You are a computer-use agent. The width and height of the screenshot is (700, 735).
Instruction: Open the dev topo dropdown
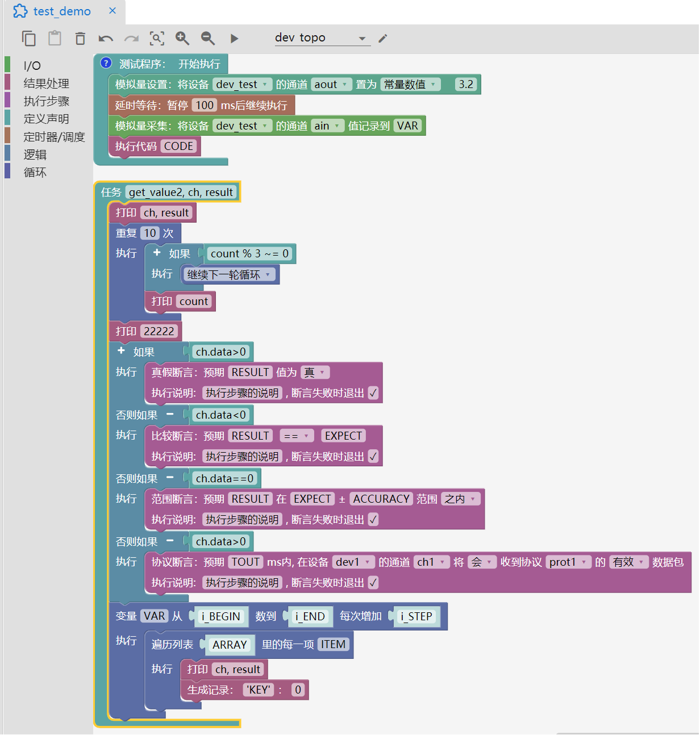(322, 38)
